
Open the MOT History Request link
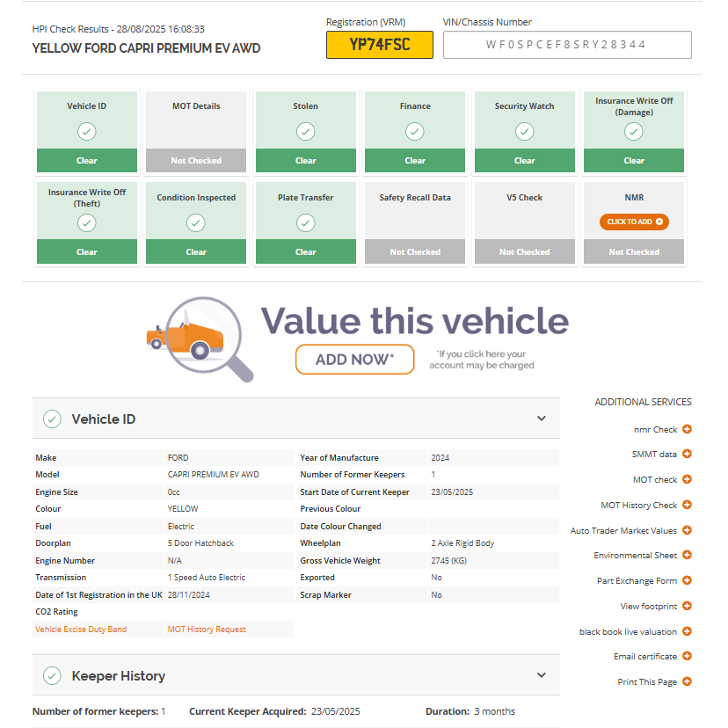[x=207, y=630]
